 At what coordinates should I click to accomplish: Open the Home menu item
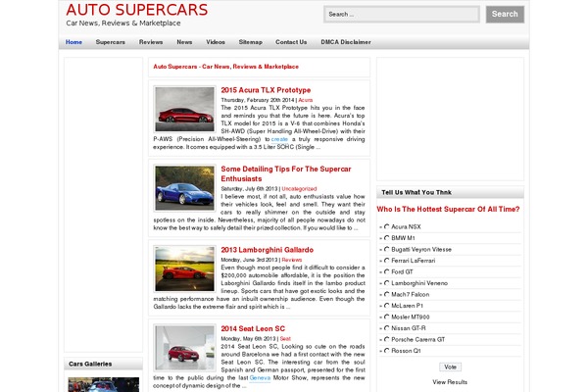click(73, 42)
